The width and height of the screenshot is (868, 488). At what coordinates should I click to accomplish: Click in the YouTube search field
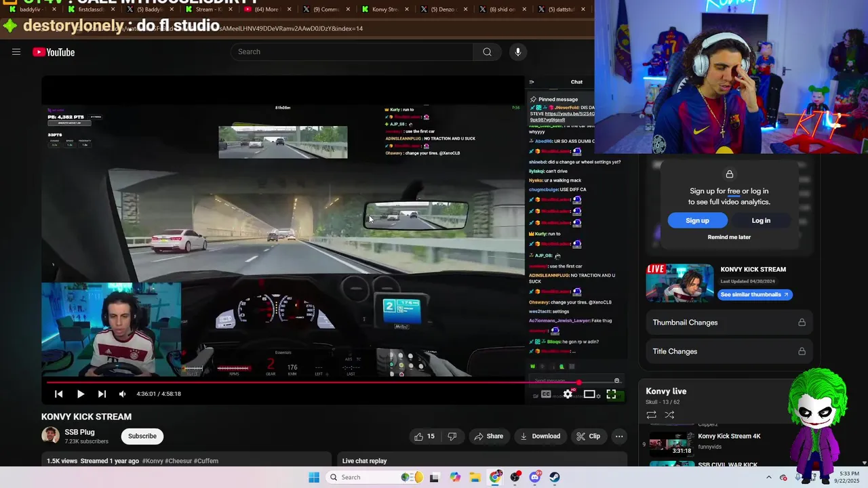point(353,52)
